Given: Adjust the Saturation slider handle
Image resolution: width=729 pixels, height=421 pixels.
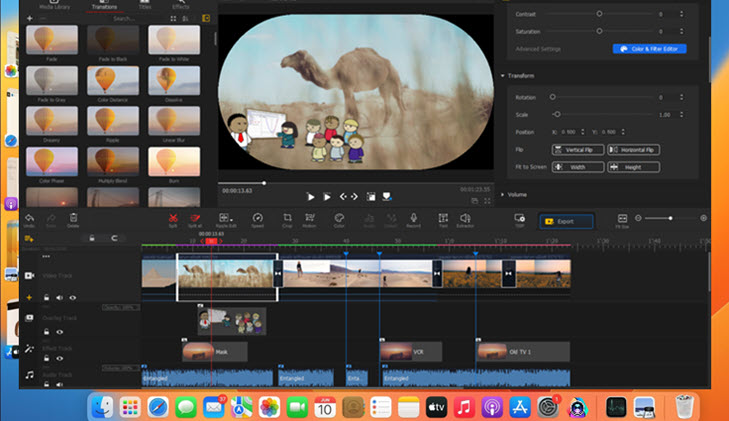Looking at the screenshot, I should point(599,32).
